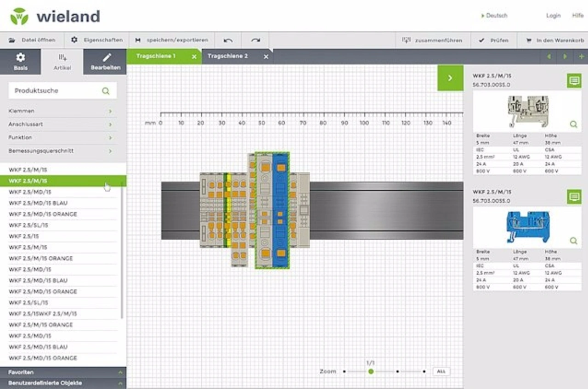Open Eigenschaften settings

(x=96, y=40)
